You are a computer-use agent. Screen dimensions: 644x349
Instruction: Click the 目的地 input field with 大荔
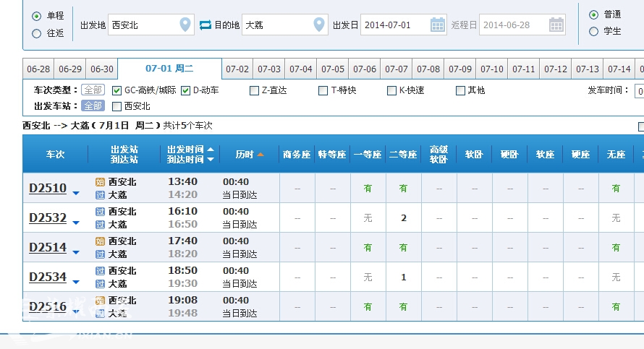(x=284, y=25)
